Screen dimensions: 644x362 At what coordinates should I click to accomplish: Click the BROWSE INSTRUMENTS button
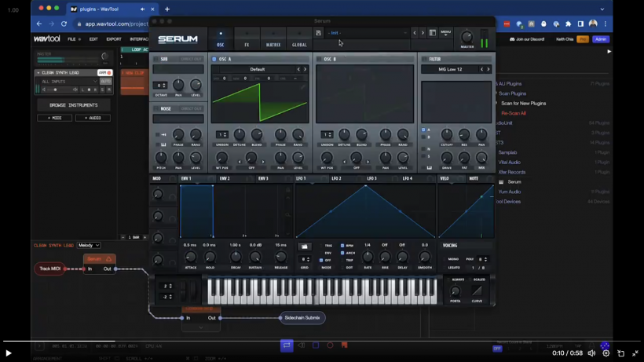coord(74,105)
